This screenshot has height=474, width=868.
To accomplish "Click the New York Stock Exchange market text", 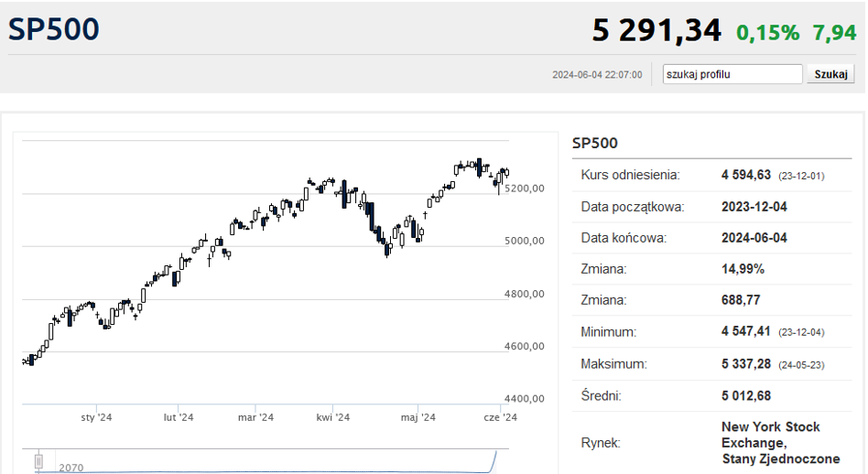I will (780, 443).
